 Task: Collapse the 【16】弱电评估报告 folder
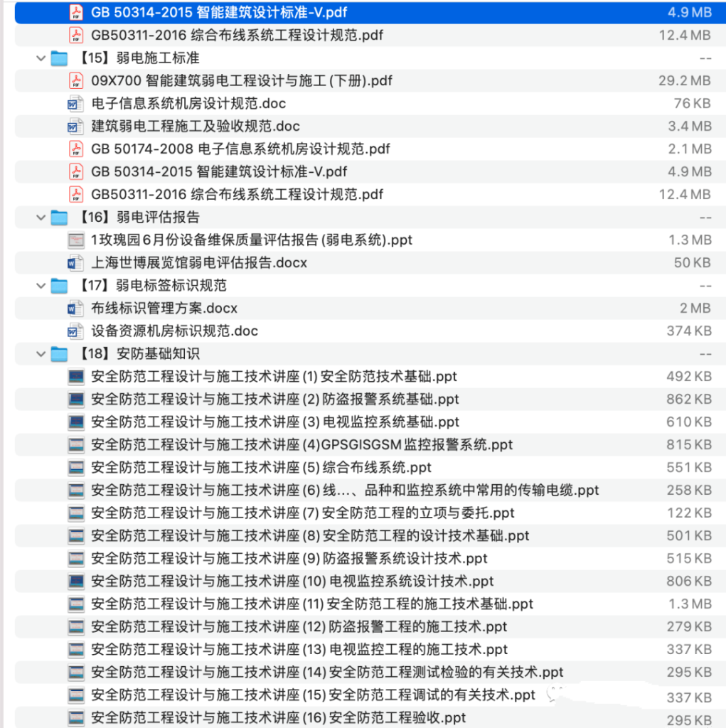41,217
